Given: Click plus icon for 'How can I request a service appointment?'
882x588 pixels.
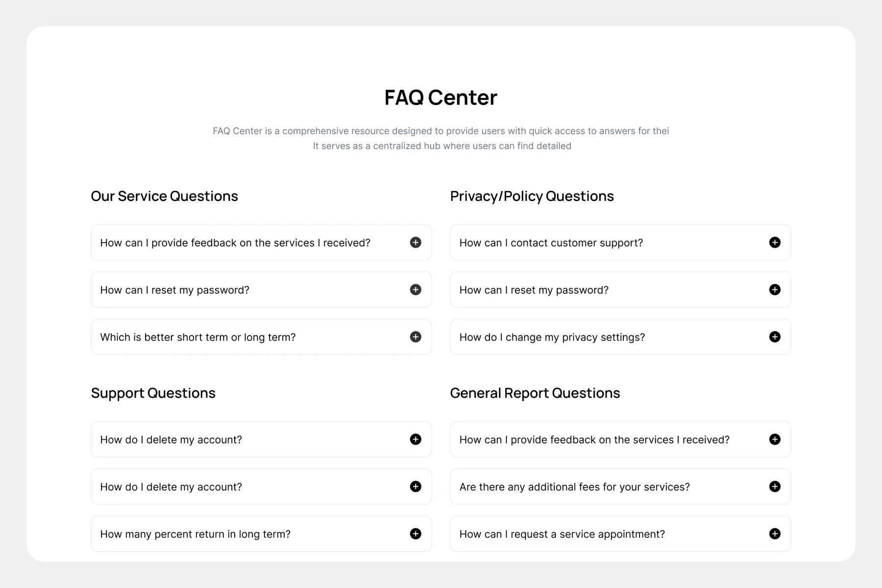Looking at the screenshot, I should 775,534.
